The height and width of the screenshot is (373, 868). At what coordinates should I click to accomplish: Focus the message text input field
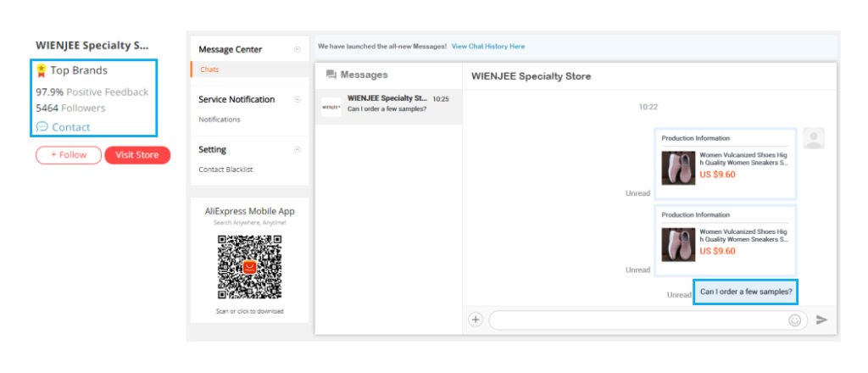pos(648,320)
